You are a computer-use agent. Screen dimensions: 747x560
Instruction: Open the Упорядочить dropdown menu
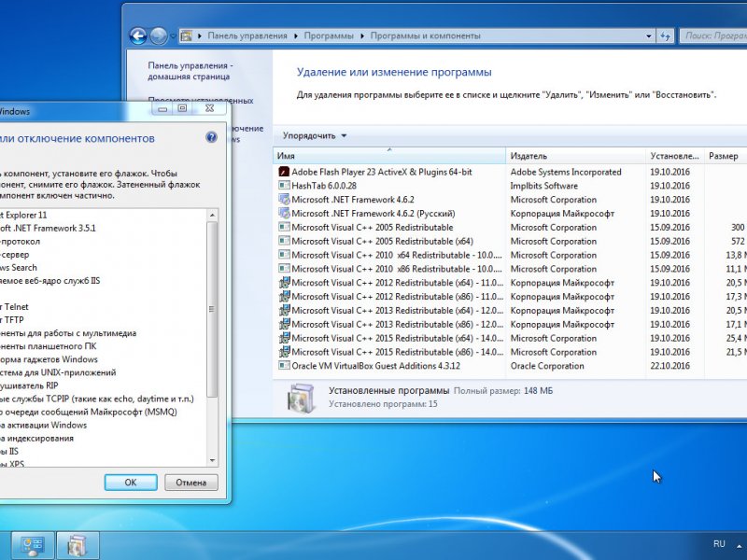coord(315,135)
